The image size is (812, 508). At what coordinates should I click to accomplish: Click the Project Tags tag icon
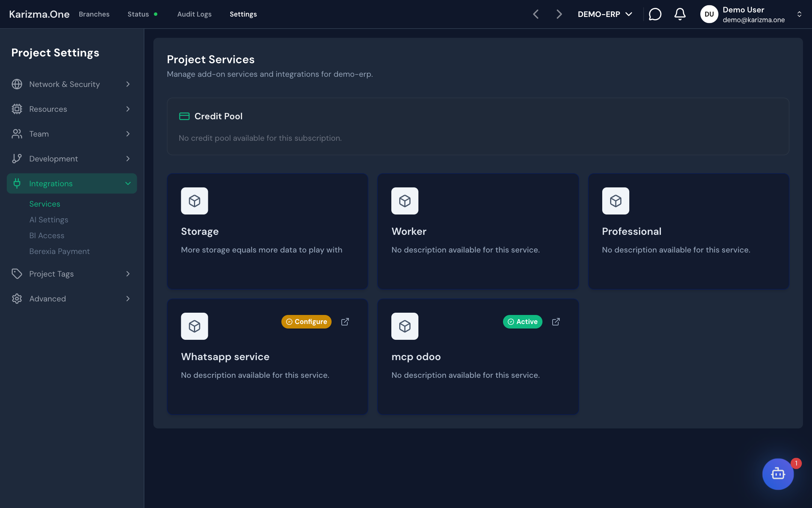click(17, 274)
